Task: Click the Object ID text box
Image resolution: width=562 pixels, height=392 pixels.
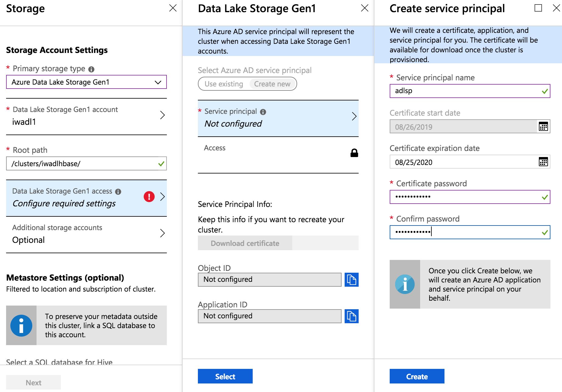Action: [270, 280]
